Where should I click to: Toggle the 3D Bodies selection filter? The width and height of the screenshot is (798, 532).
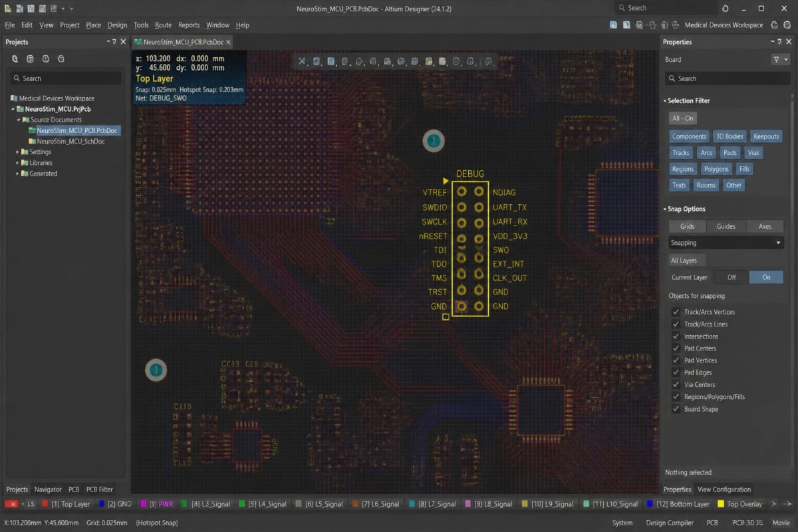(729, 136)
